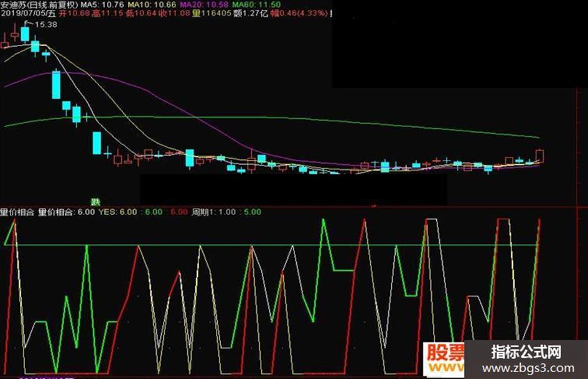Click the turnover 额1.27亿 value
Image resolution: width=588 pixels, height=379 pixels.
[251, 14]
